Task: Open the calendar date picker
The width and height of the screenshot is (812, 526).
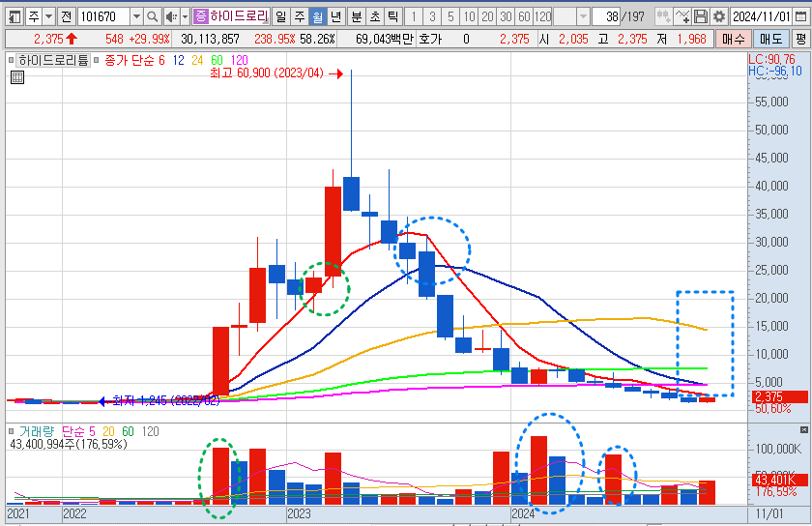Action: (x=800, y=16)
